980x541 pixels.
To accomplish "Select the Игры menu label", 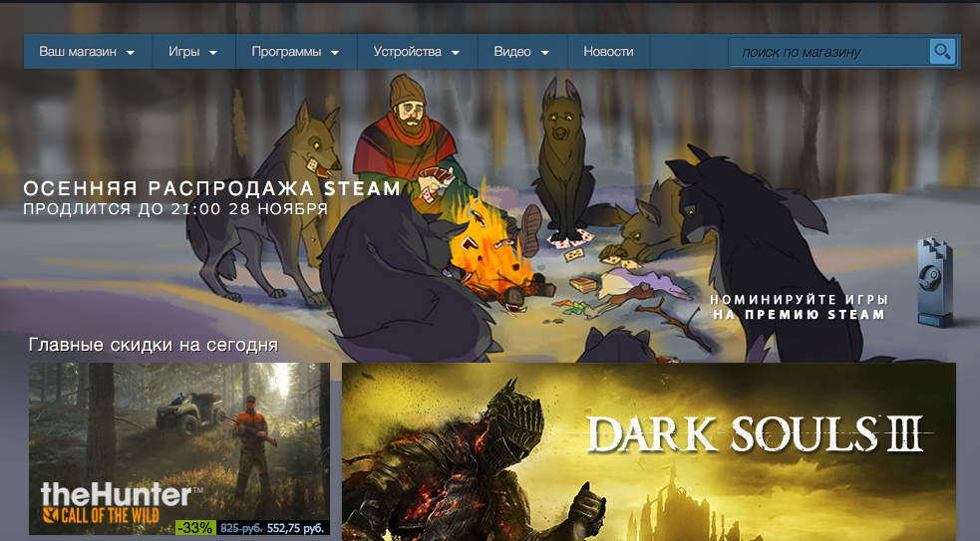I will click(x=183, y=52).
